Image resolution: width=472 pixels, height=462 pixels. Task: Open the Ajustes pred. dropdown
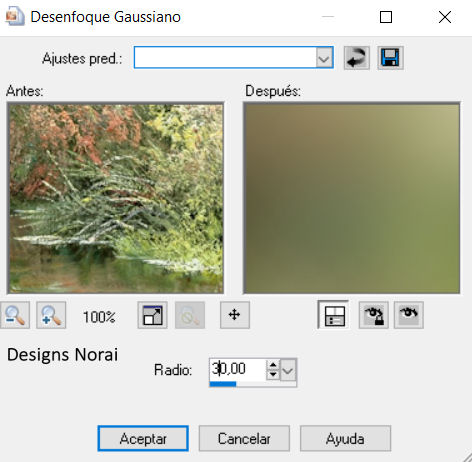(233, 58)
